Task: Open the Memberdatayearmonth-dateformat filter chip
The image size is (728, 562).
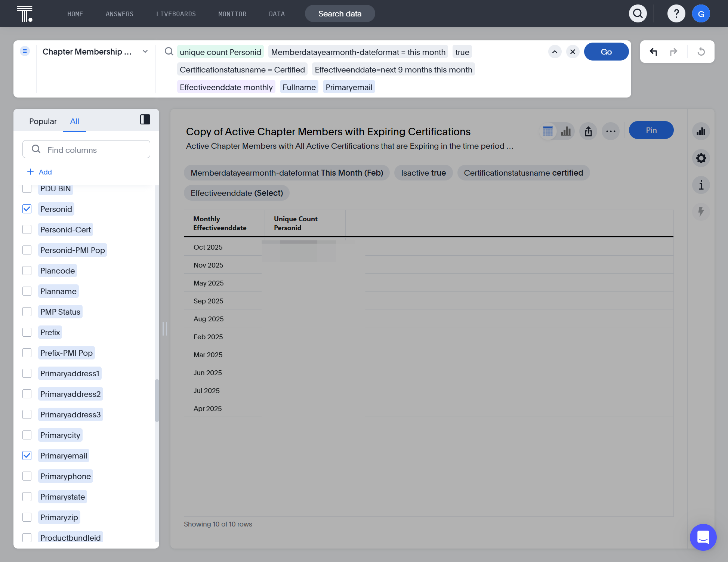Action: point(287,173)
